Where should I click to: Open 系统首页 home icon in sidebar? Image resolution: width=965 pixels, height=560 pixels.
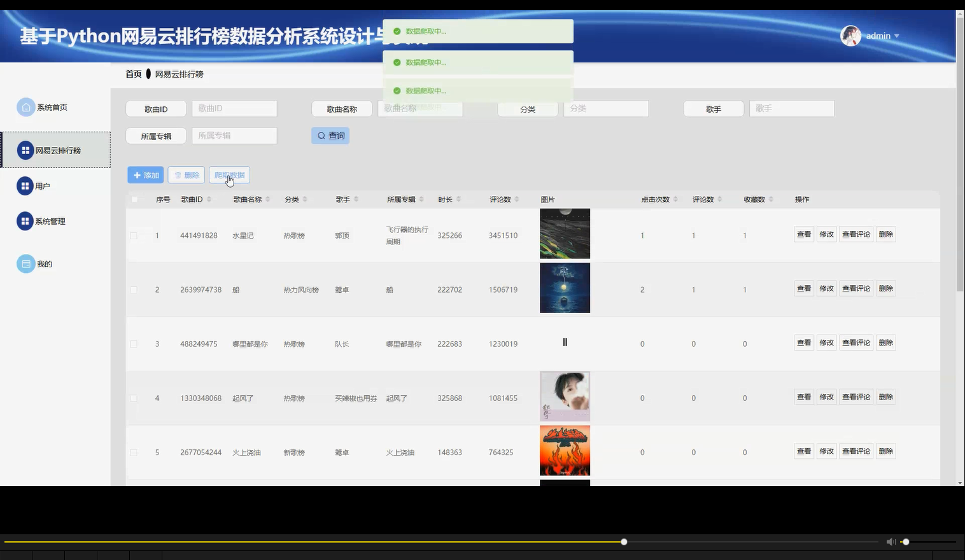25,107
